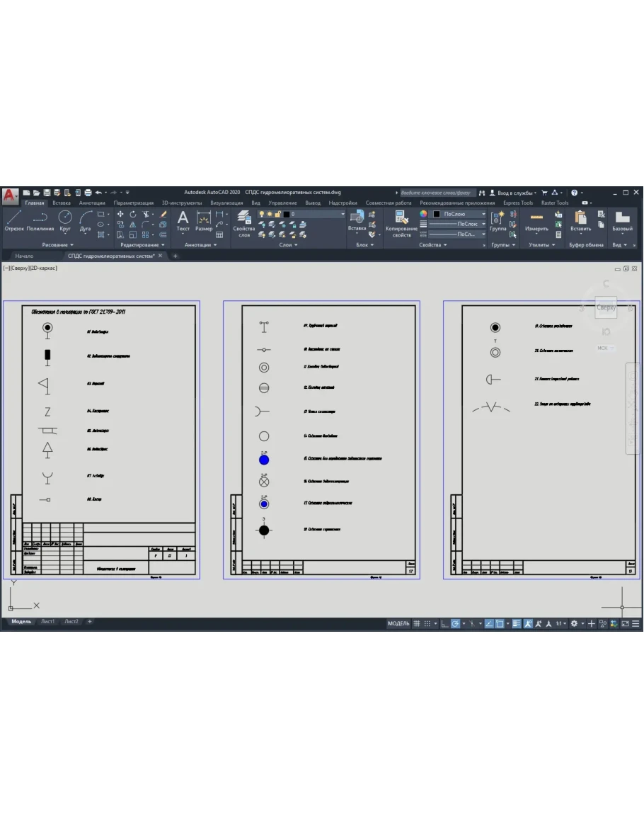Select the Круг circle tool

coord(65,220)
